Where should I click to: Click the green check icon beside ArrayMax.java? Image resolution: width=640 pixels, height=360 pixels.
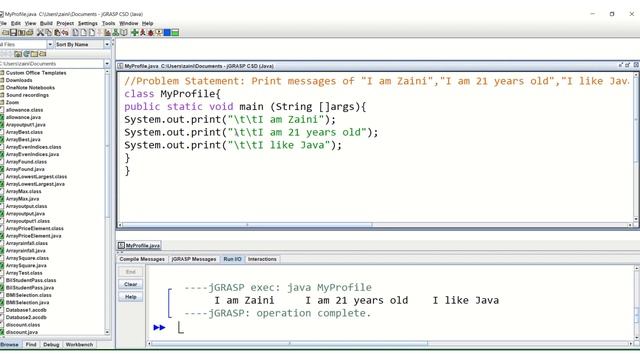pyautogui.click(x=2, y=199)
